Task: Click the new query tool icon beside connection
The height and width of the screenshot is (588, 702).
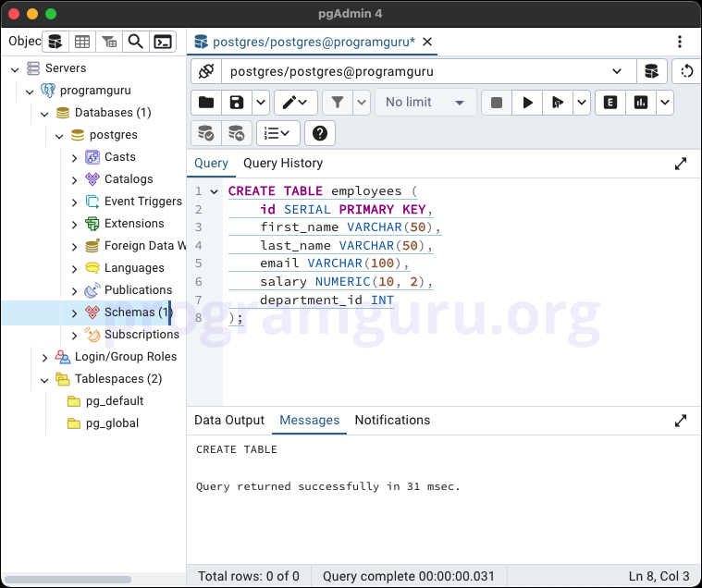Action: (651, 71)
